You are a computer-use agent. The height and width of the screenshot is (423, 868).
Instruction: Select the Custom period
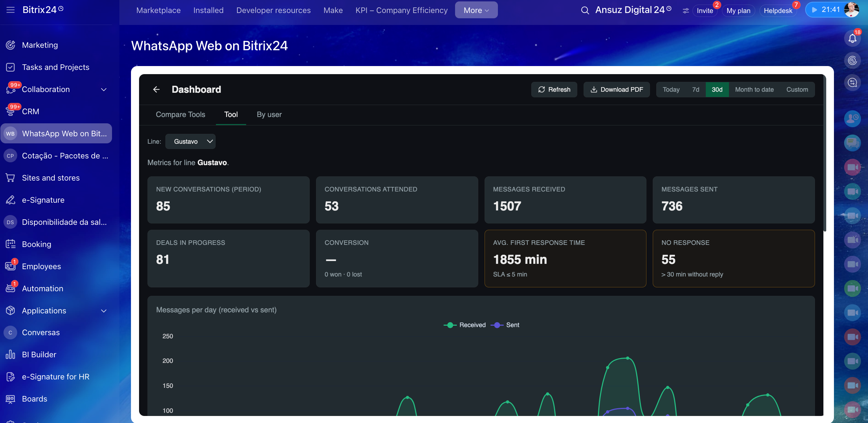pos(797,90)
